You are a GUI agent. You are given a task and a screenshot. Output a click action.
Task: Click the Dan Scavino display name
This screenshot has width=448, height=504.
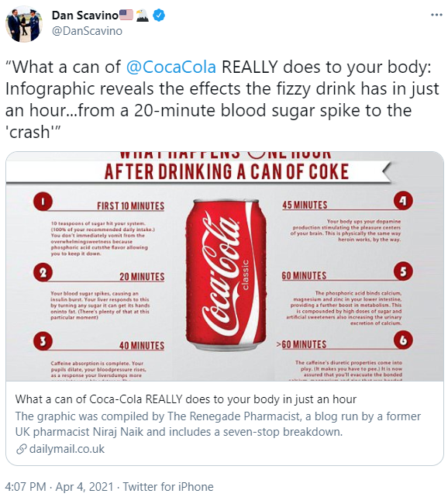pyautogui.click(x=85, y=15)
